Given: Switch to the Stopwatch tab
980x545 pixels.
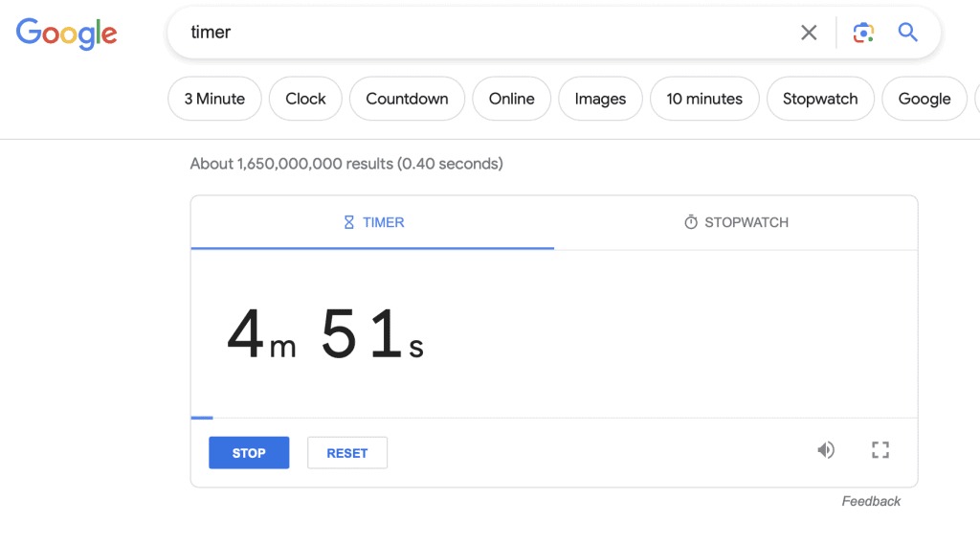Looking at the screenshot, I should pos(736,222).
